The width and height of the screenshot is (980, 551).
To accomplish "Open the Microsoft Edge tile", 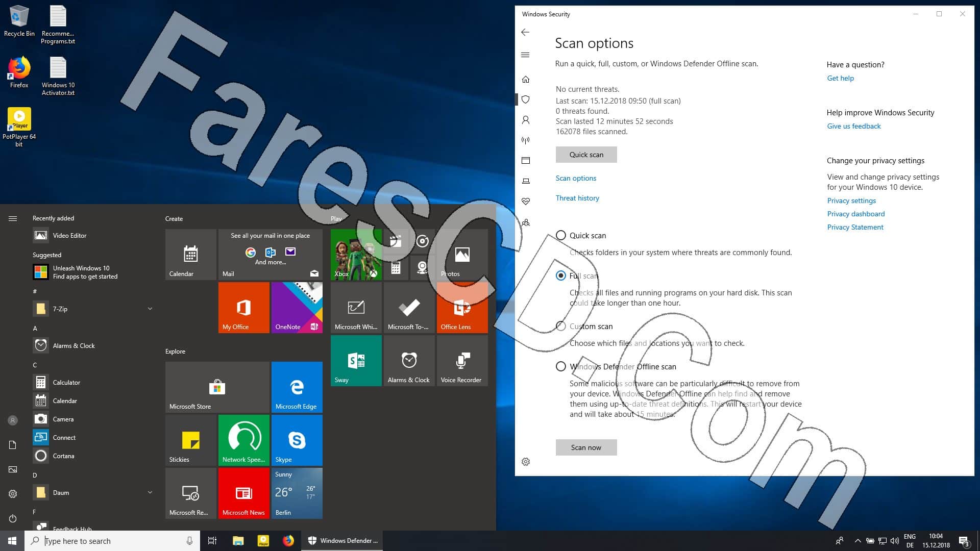I will coord(297,387).
